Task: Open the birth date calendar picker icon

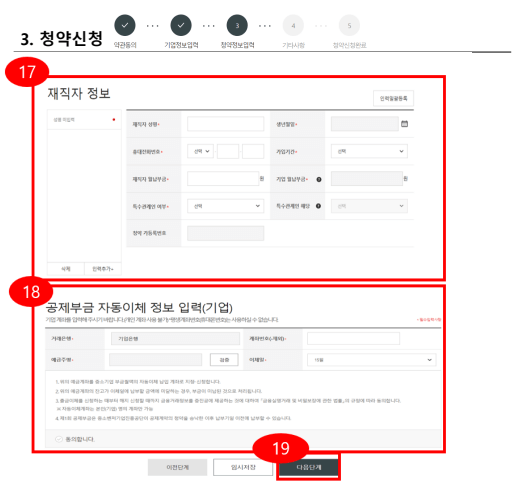Action: click(404, 124)
